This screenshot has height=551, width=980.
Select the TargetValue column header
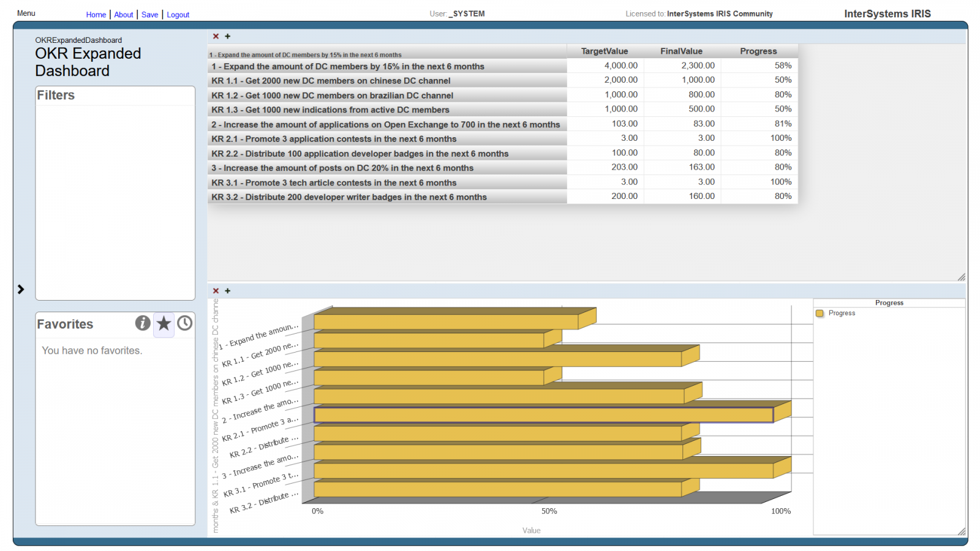(605, 51)
